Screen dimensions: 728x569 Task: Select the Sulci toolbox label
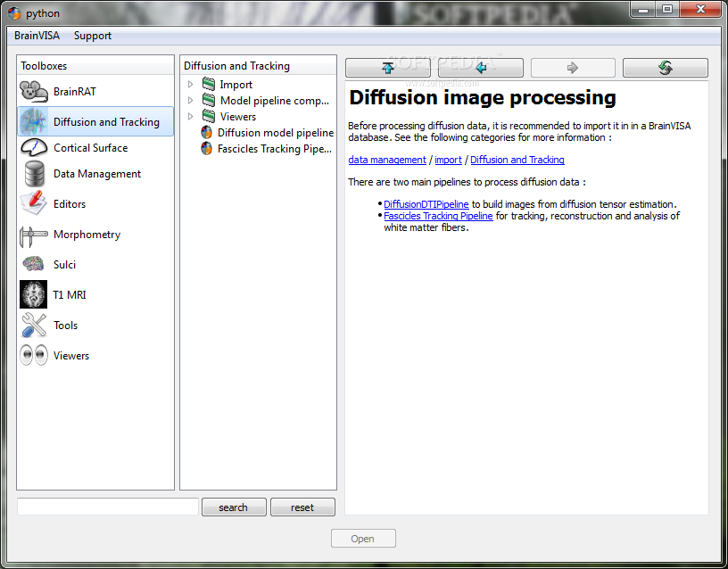pos(64,265)
